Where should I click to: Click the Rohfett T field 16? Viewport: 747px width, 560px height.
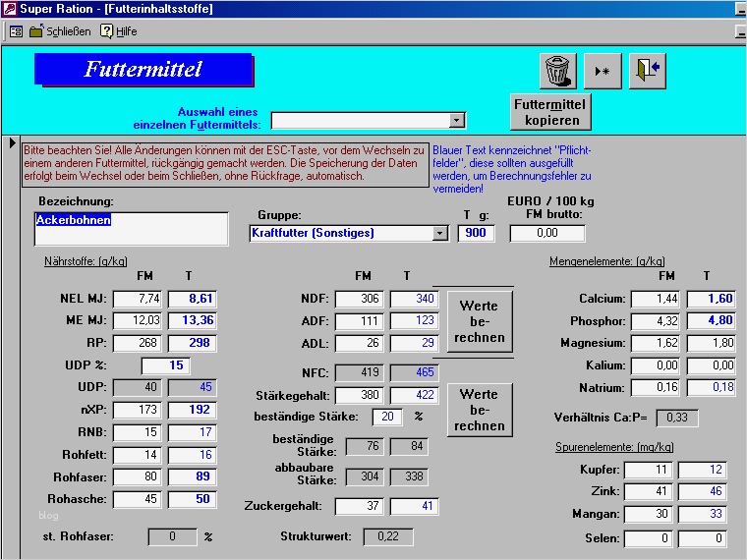[193, 455]
